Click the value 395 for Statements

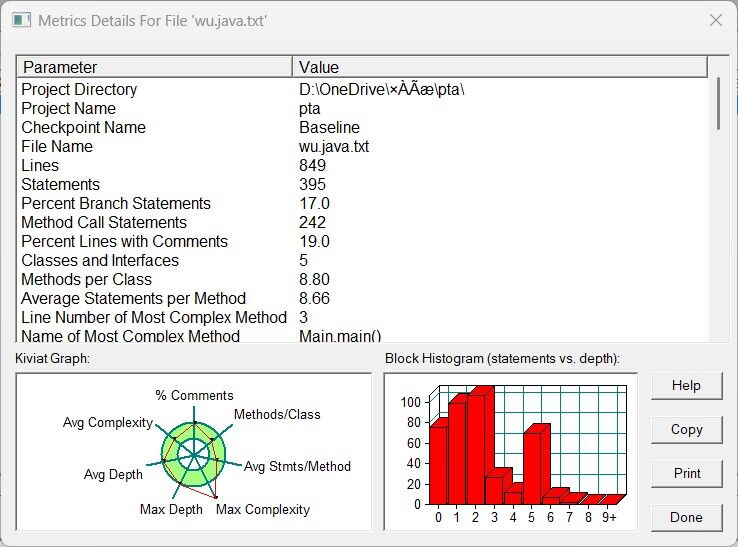(x=313, y=184)
